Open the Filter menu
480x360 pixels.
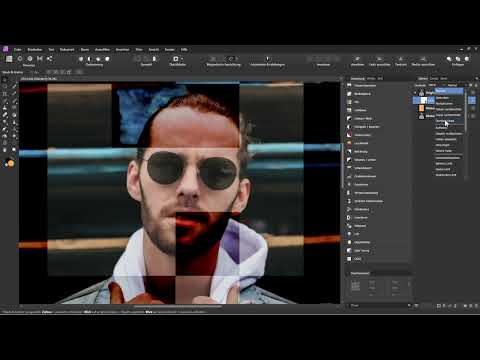tap(139, 50)
